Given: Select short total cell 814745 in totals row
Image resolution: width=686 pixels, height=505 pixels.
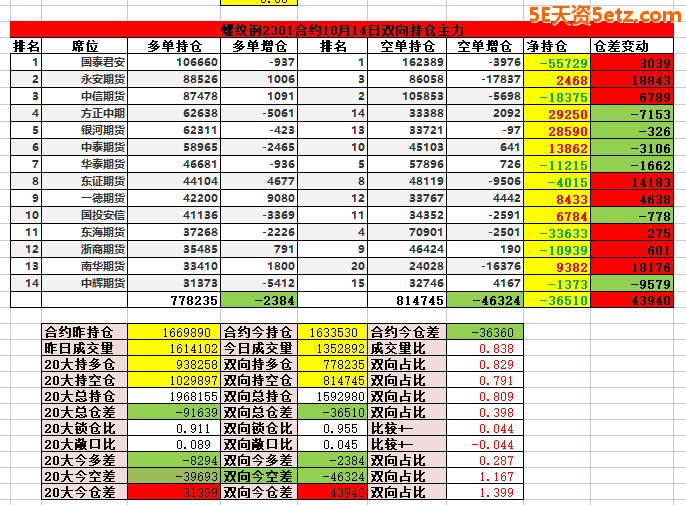Looking at the screenshot, I should (407, 300).
